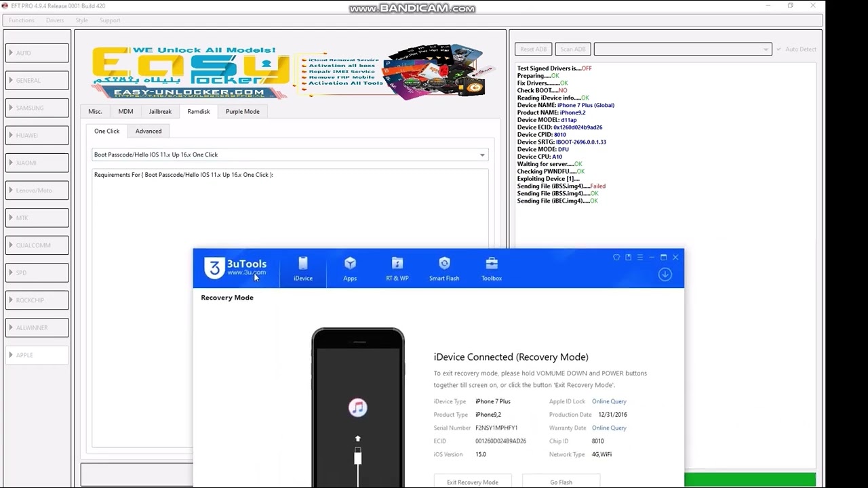Click Exit Recovery Mode button
This screenshot has height=488, width=868.
473,482
